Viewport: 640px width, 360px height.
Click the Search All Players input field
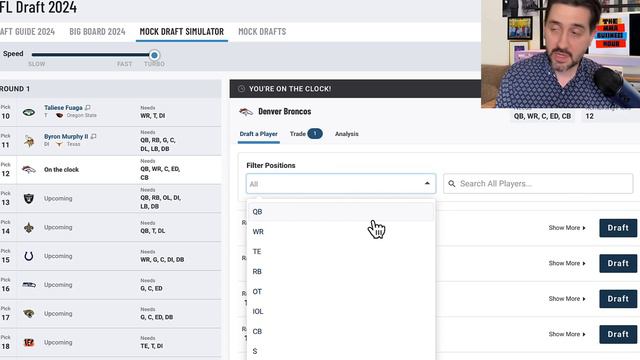538,184
